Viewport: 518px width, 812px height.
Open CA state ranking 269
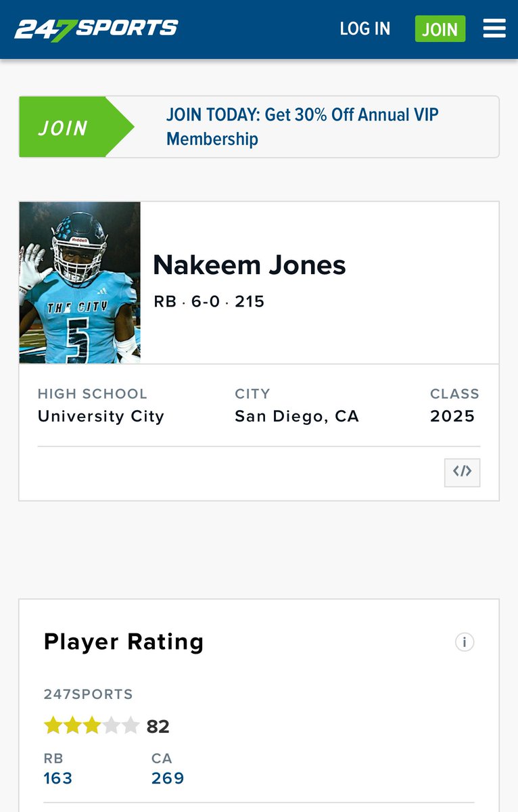click(x=168, y=778)
